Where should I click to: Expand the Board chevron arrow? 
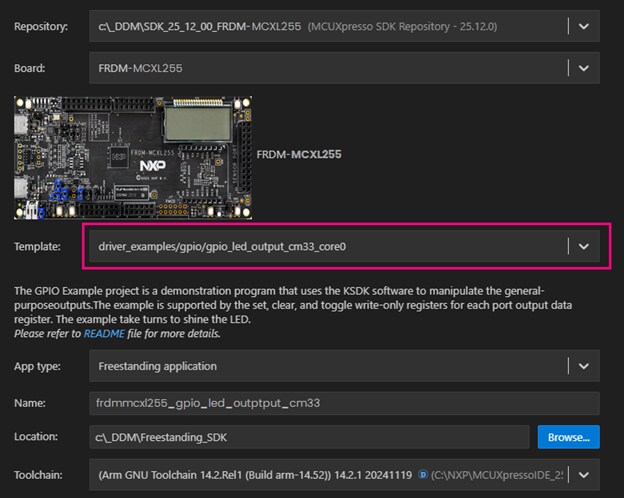(x=583, y=68)
